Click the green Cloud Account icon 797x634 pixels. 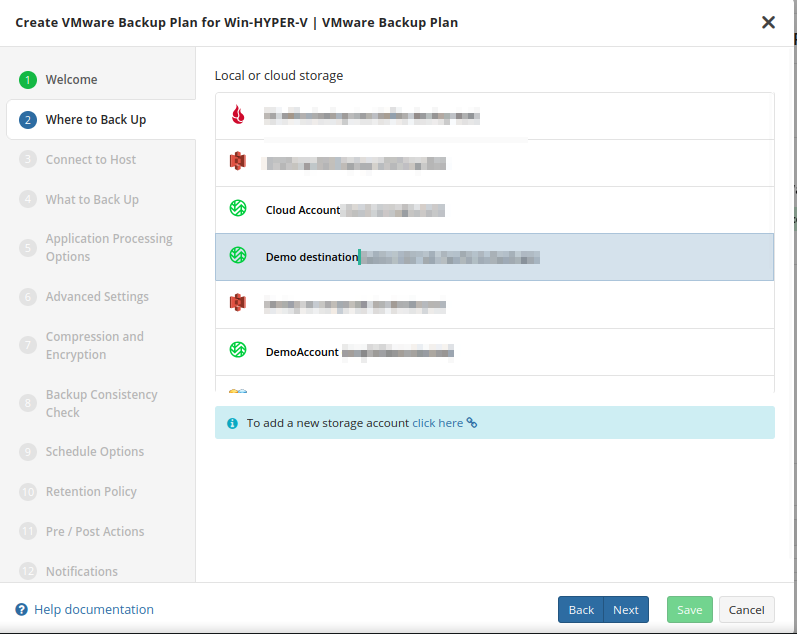point(238,209)
